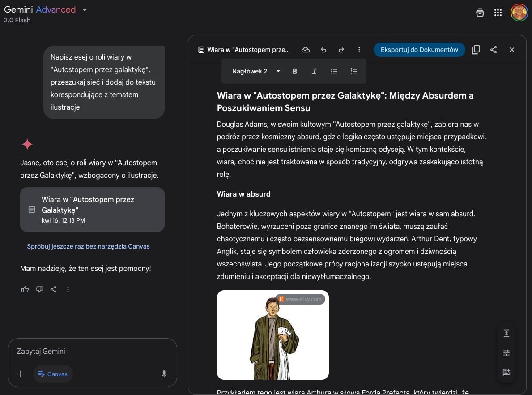Viewport: 532px width, 395px height.
Task: Open the Google apps grid
Action: pyautogui.click(x=498, y=13)
